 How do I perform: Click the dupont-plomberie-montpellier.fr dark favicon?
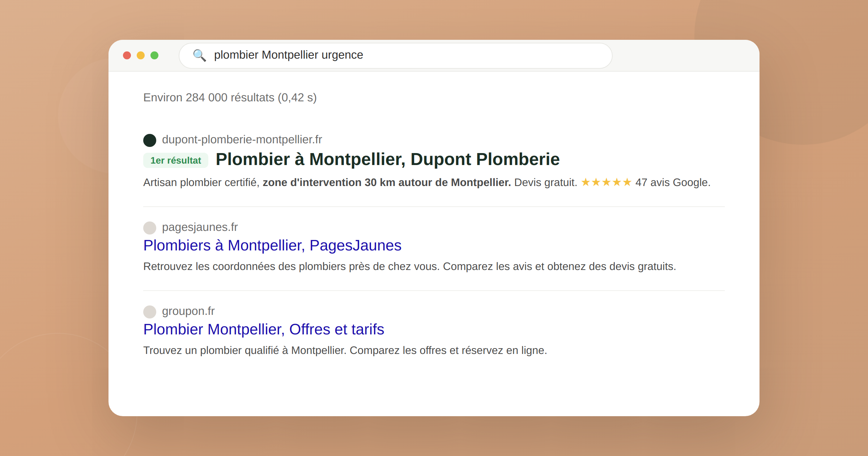150,140
